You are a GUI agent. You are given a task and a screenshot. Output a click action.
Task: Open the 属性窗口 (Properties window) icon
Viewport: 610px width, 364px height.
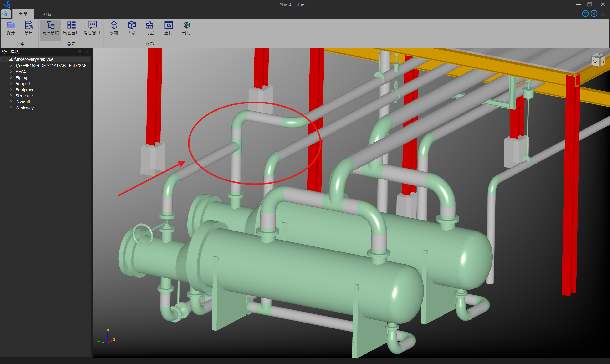(71, 28)
